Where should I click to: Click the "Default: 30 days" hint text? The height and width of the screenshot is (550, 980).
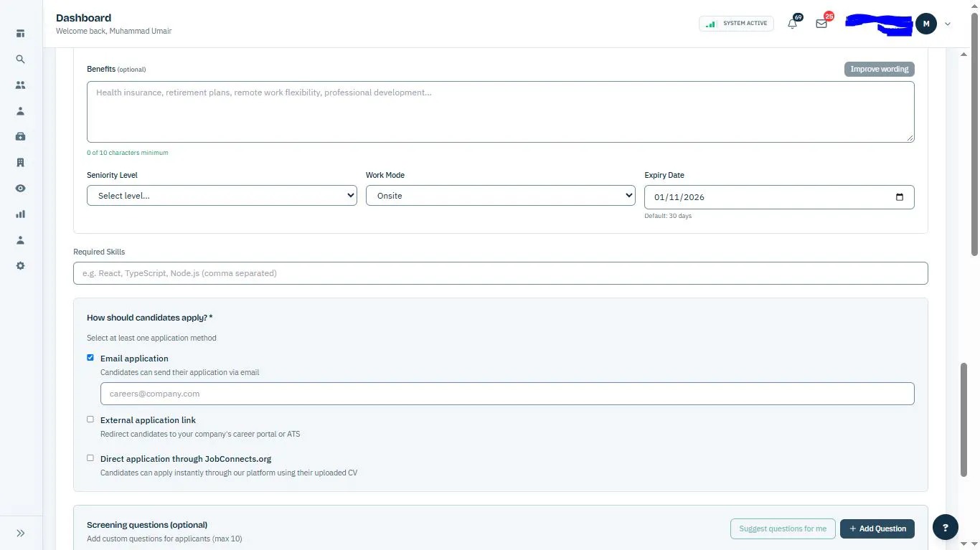tap(668, 216)
